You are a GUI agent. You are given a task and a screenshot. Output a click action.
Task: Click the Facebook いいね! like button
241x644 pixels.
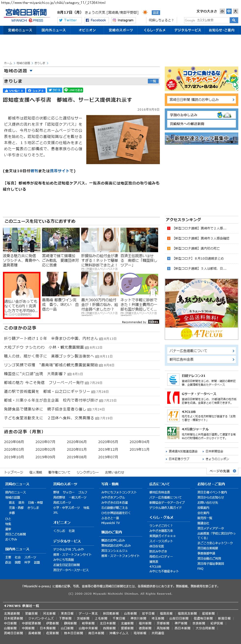pos(14,91)
